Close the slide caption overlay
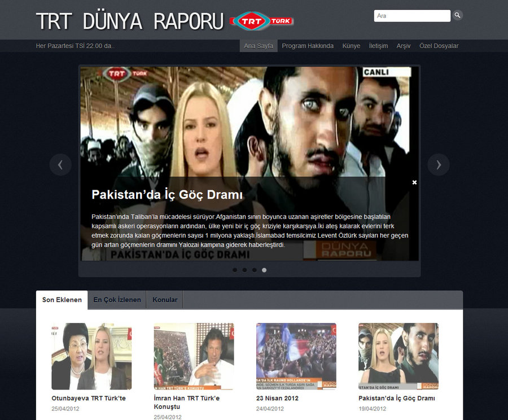 coord(414,182)
